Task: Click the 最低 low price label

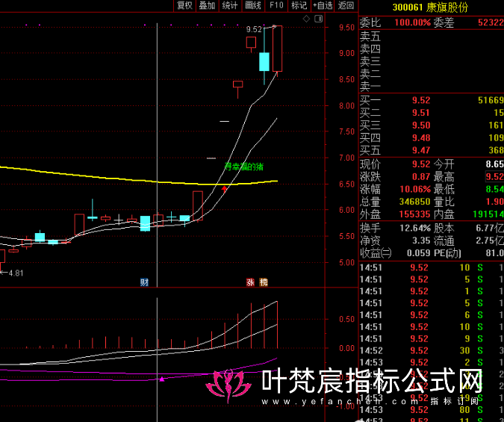Action: coord(444,189)
